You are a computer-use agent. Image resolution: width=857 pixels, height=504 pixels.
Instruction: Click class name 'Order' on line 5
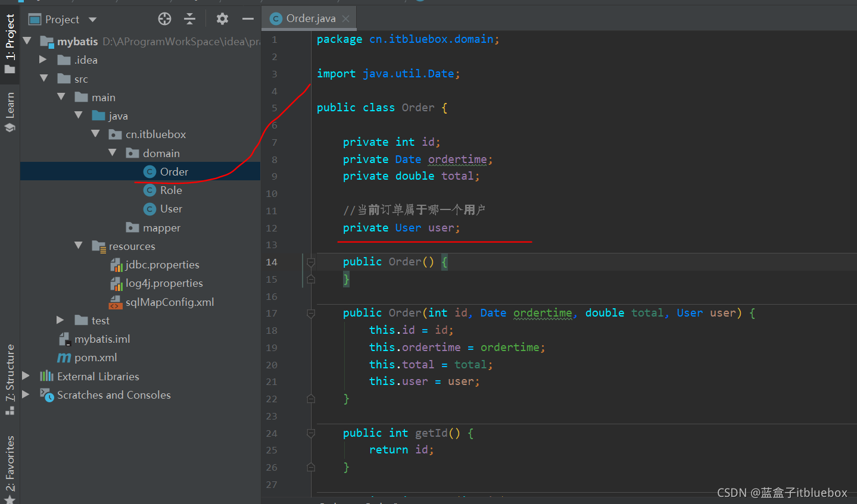point(418,108)
